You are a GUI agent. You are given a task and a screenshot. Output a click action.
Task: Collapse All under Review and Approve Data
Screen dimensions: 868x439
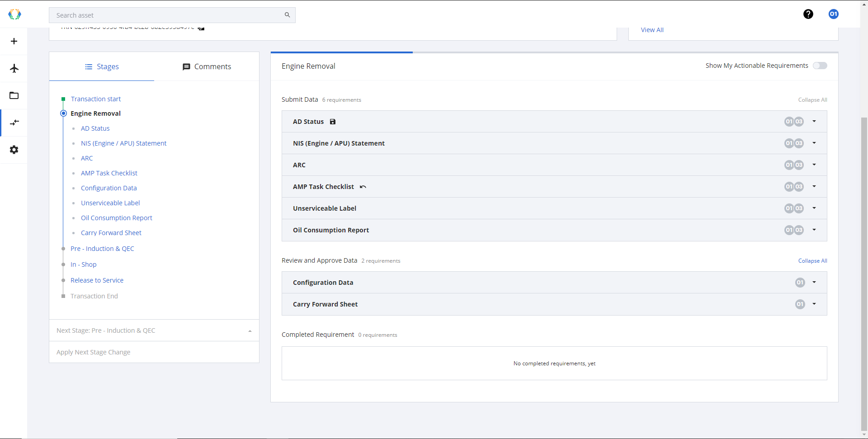(812, 261)
